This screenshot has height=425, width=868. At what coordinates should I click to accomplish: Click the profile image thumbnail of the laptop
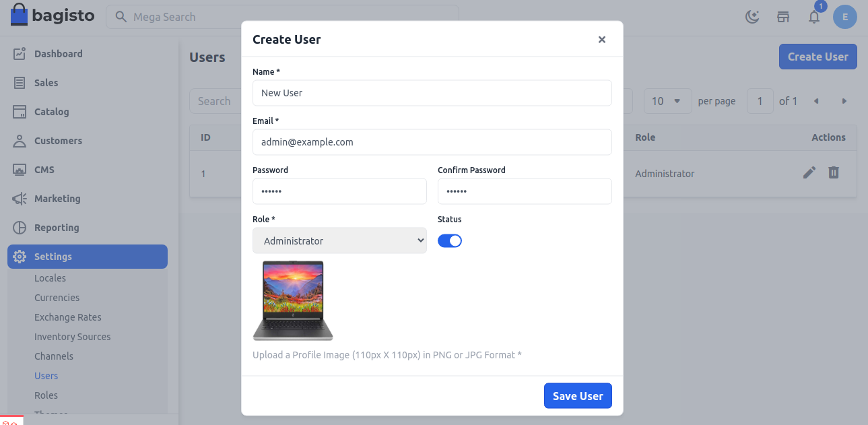coord(293,300)
